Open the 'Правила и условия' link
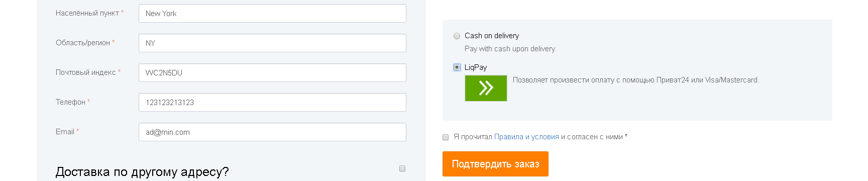Viewport: 868px width, 181px height. pyautogui.click(x=526, y=137)
